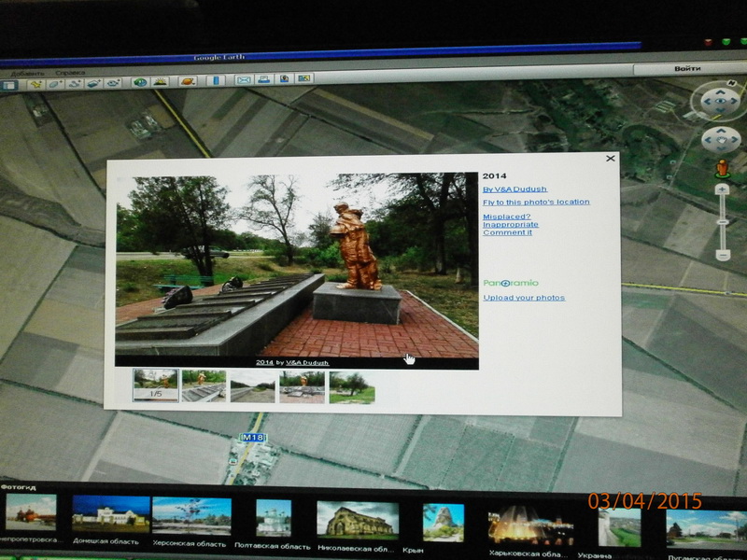Click the N north-reset compass marker

tap(732, 83)
